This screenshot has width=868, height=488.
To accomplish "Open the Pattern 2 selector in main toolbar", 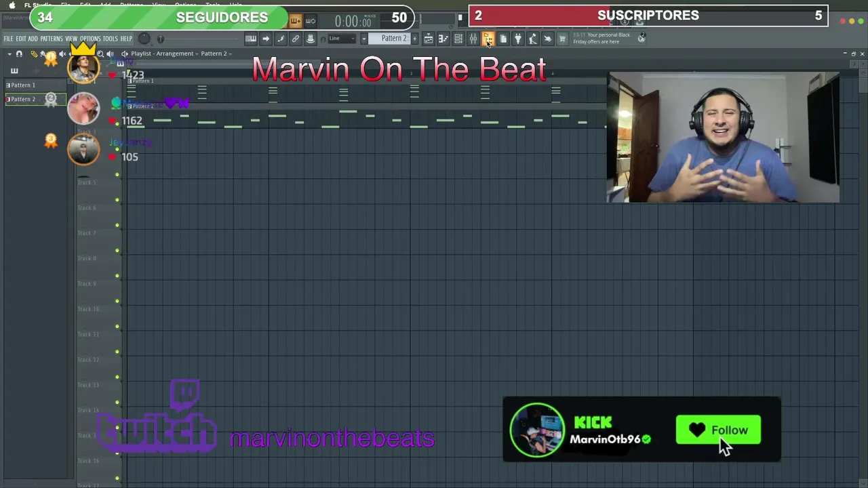I will (390, 39).
